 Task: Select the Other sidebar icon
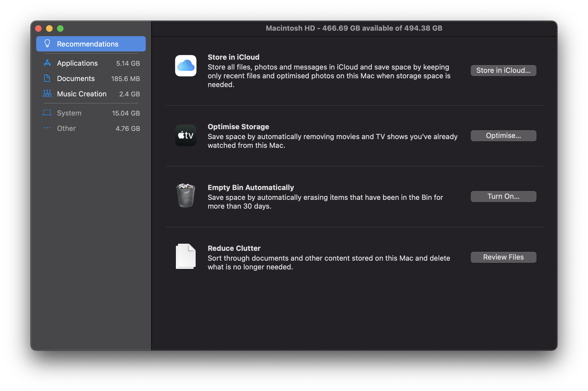point(48,128)
